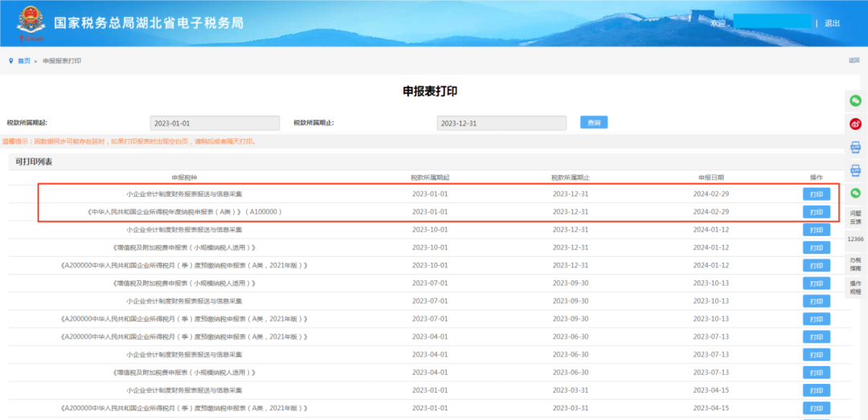
Task: Open the APP icon directly below Weibo icon
Action: (855, 147)
